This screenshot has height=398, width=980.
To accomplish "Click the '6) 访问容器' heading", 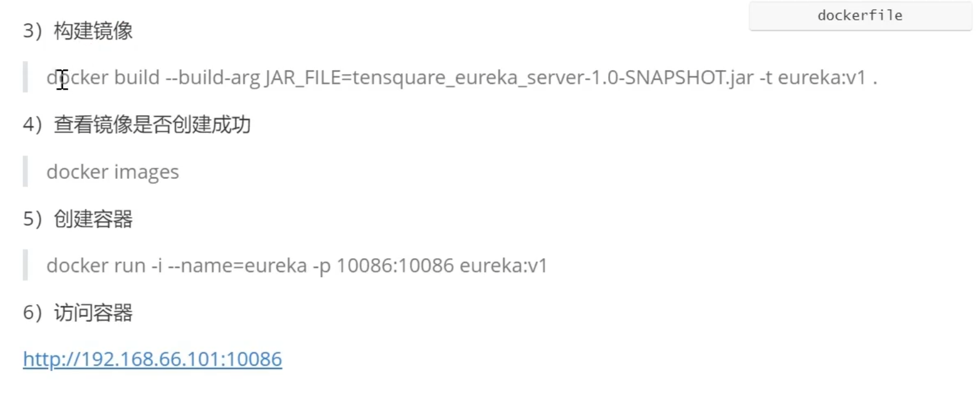I will [x=78, y=313].
